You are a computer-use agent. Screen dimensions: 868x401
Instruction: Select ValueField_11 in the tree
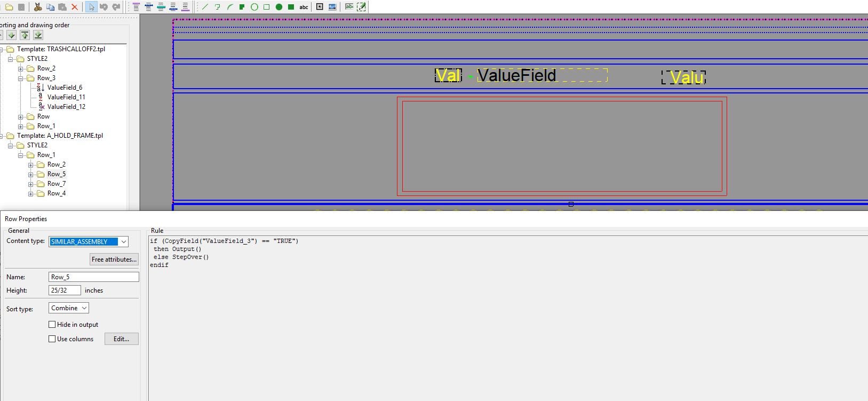tap(66, 97)
